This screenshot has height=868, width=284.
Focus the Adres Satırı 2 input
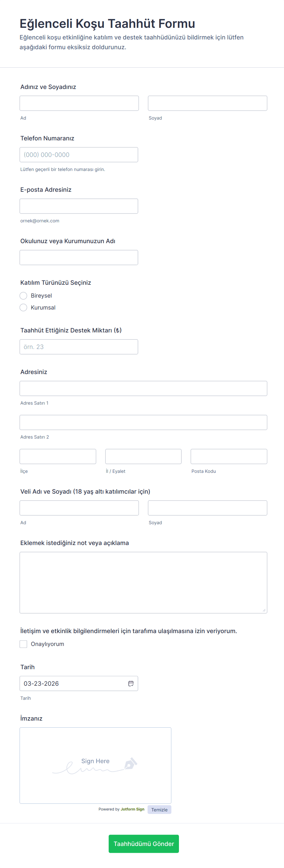pyautogui.click(x=143, y=422)
